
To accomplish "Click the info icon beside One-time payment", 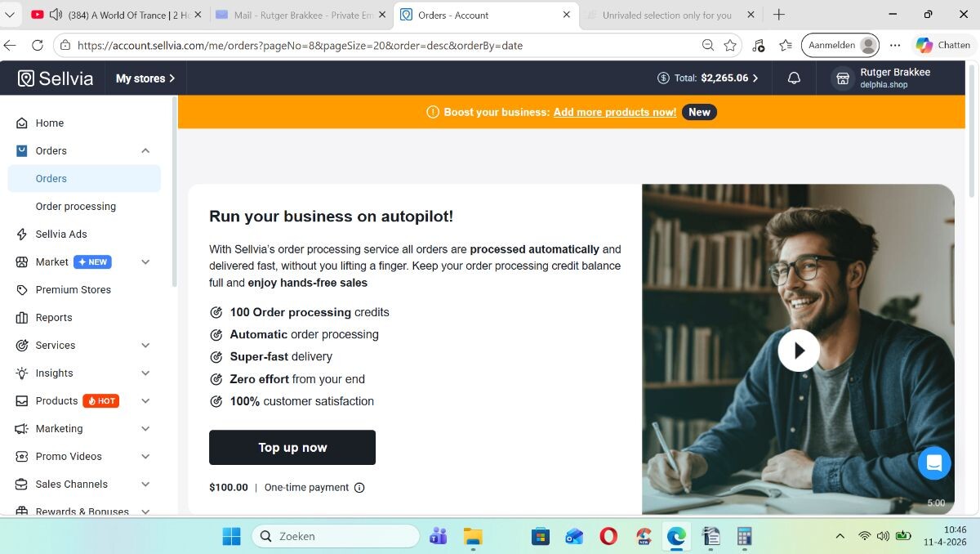I will 359,488.
